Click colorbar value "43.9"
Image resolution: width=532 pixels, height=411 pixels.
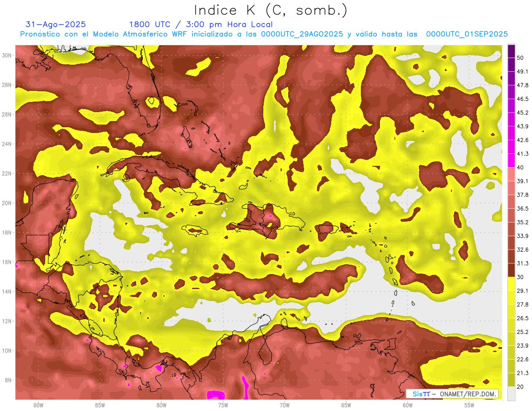[x=523, y=126]
